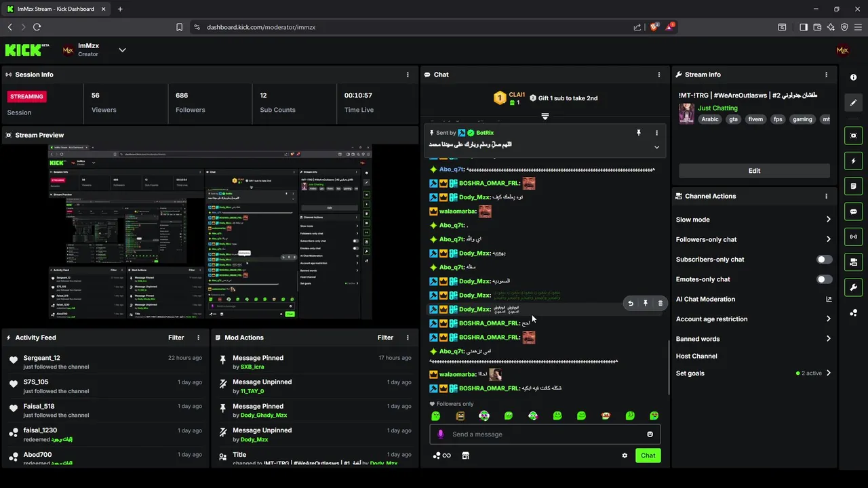Delete the hovered Dody_Mzx chat message
This screenshot has height=488, width=868.
[x=660, y=304]
